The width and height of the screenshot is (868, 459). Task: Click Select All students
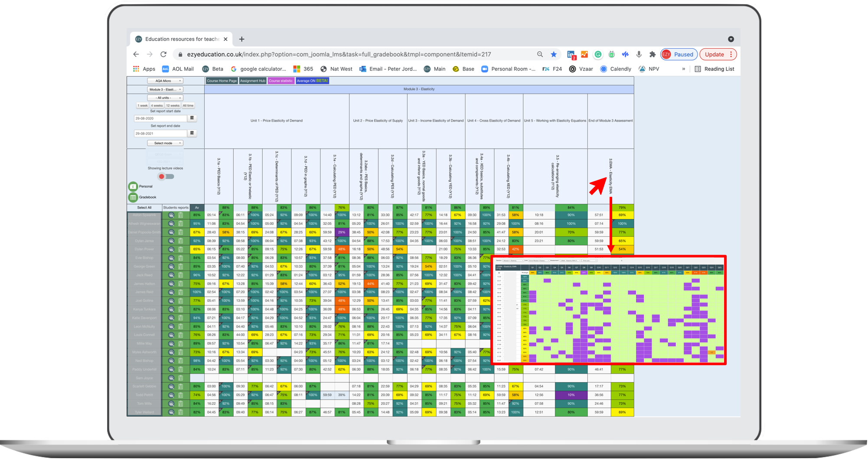144,208
